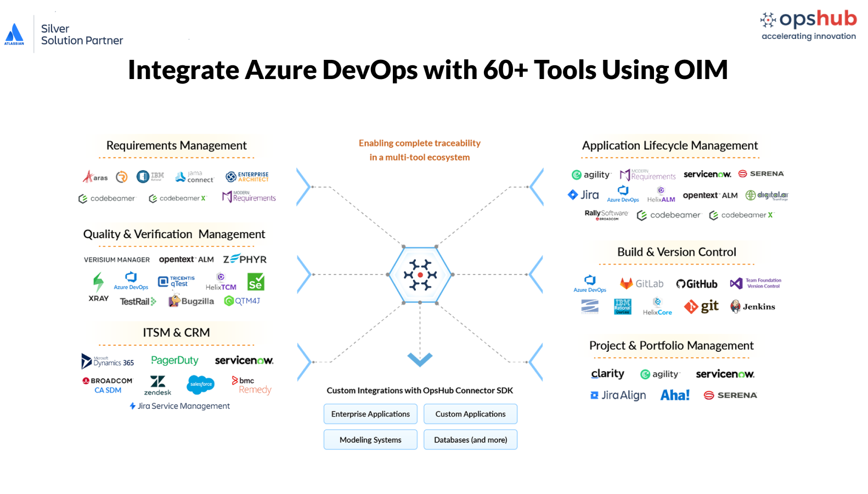This screenshot has height=494, width=868.
Task: Click the green Selenium logo
Action: point(256,282)
